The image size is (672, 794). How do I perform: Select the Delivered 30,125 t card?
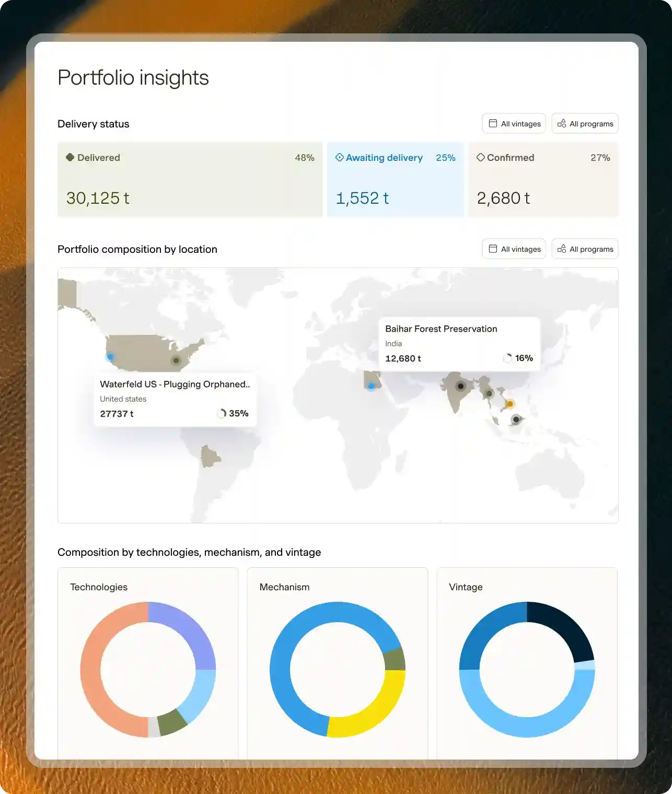190,179
